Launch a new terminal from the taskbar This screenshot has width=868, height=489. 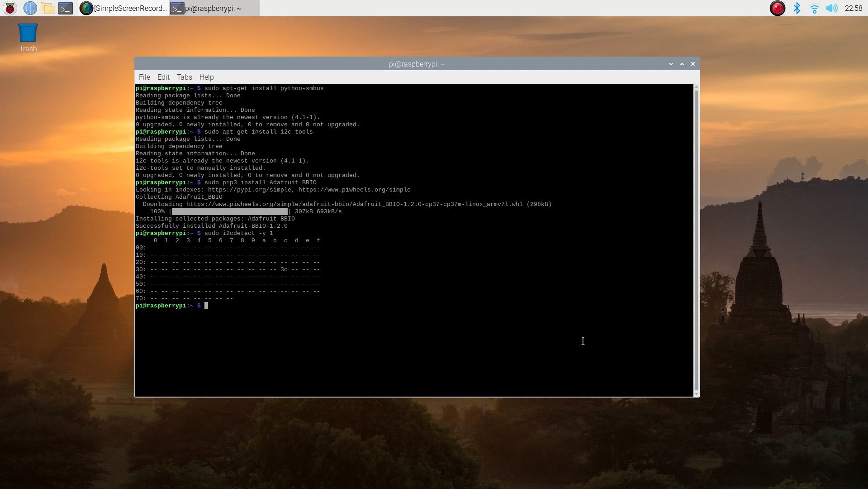[65, 8]
